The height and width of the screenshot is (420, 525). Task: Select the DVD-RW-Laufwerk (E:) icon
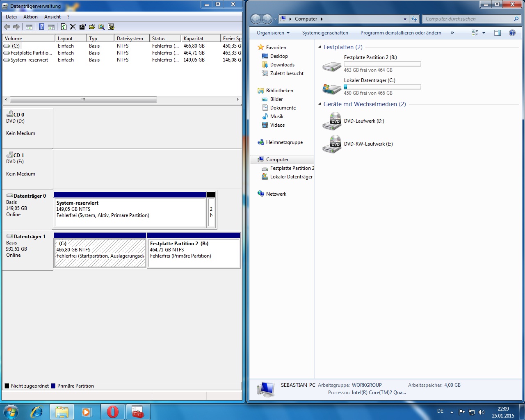coord(331,144)
